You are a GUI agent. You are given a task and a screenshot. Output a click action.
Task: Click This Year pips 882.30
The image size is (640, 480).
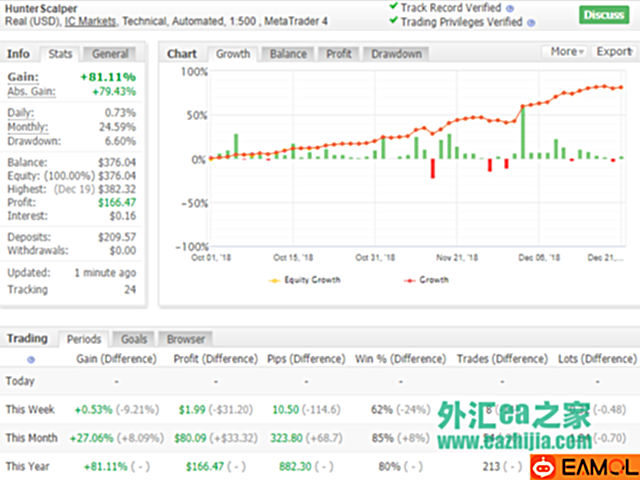(x=295, y=467)
